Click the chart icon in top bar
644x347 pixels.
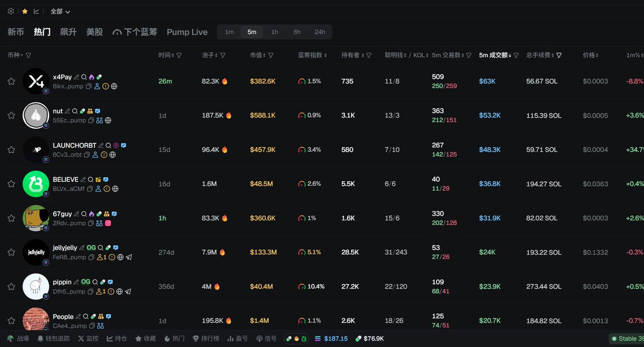tap(36, 11)
